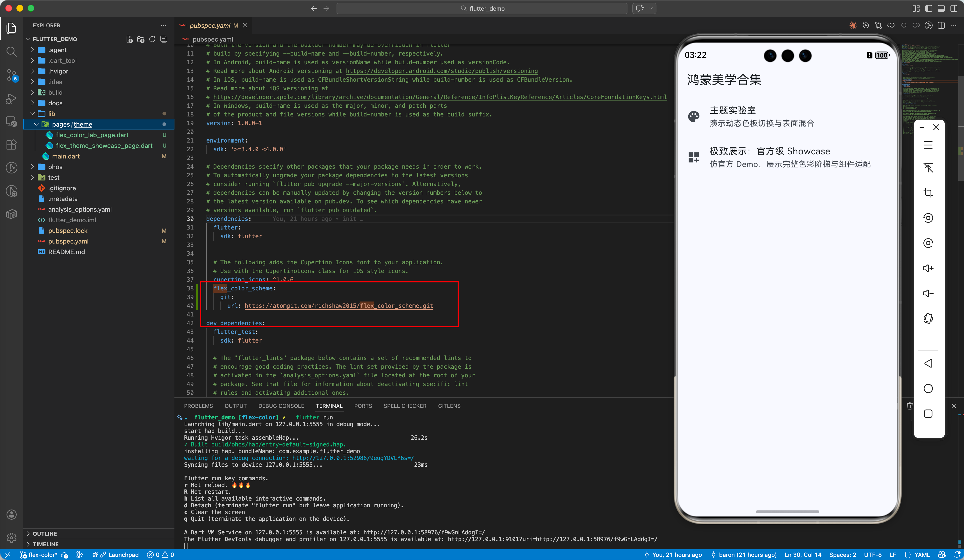Image resolution: width=964 pixels, height=560 pixels.
Task: Click the emulator crop screenshot icon
Action: [928, 193]
